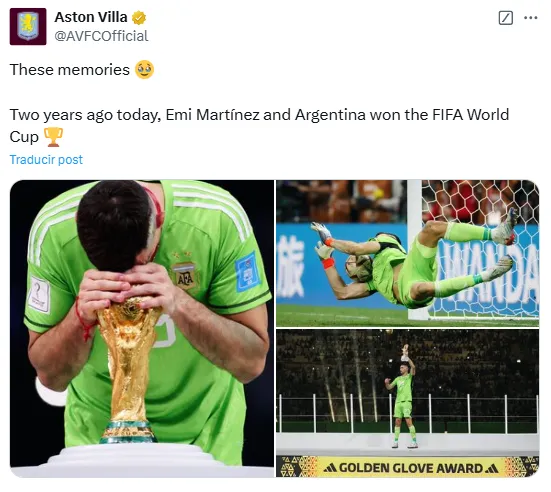Click the teary smiling emoji

click(x=144, y=70)
